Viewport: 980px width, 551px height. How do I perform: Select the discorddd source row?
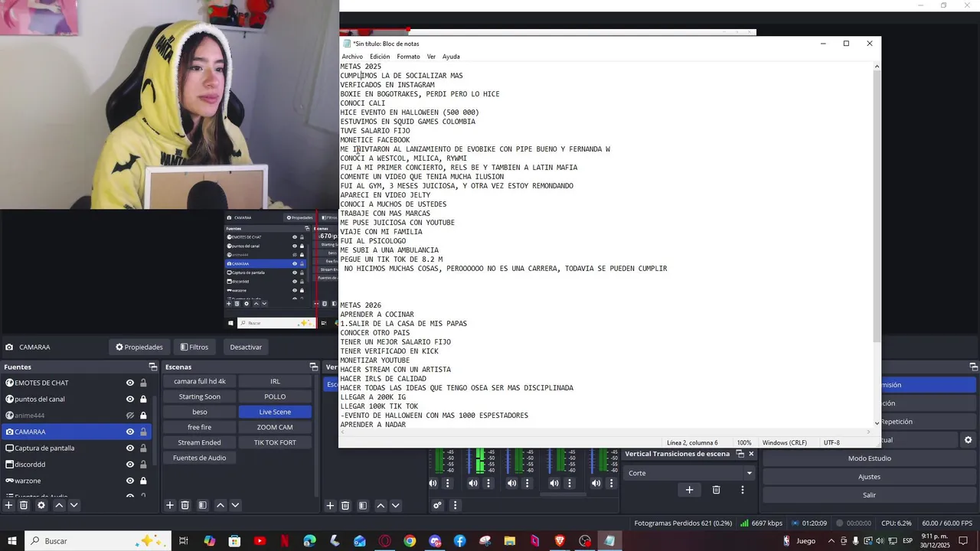[77, 465]
